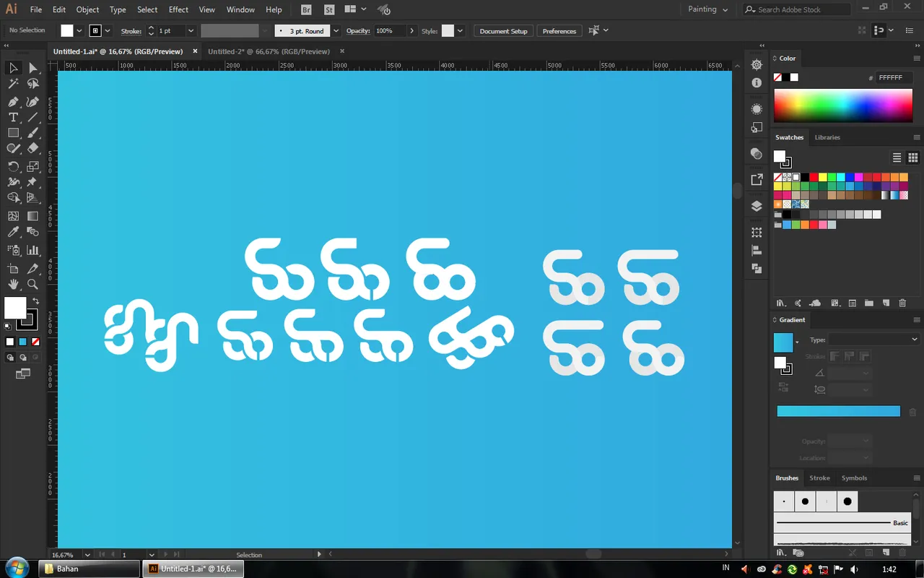Open the Layers panel icon in dock
The width and height of the screenshot is (924, 578).
tap(757, 206)
